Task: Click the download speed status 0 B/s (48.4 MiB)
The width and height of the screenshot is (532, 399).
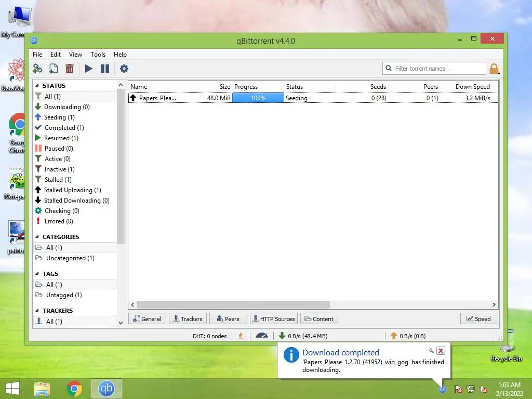Action: (303, 336)
